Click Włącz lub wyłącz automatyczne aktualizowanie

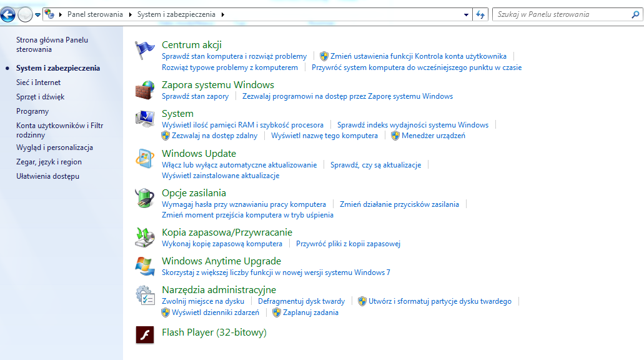click(239, 165)
